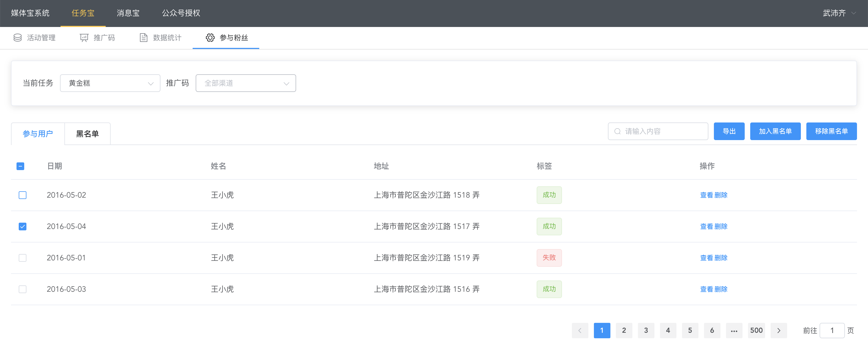
Task: Click 删除 in the 2016-05-03 row
Action: click(721, 289)
